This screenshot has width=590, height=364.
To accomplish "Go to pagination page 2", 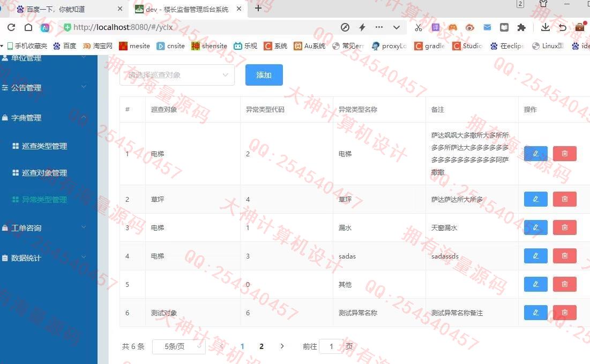I will point(262,346).
